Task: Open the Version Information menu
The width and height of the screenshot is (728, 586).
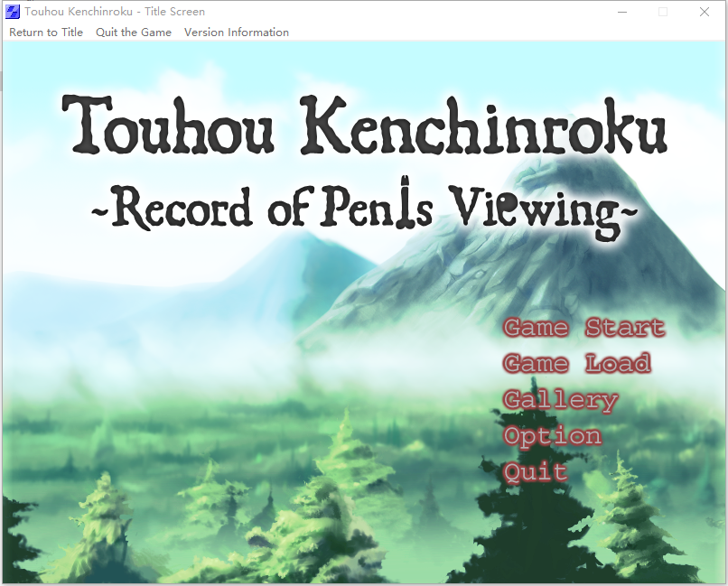Action: 237,33
